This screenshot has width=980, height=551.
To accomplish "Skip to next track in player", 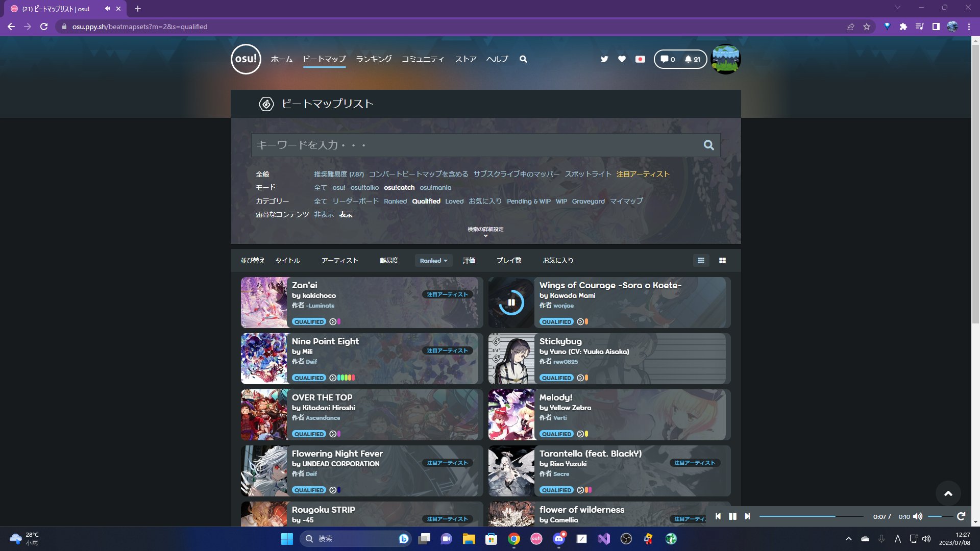I will [747, 516].
